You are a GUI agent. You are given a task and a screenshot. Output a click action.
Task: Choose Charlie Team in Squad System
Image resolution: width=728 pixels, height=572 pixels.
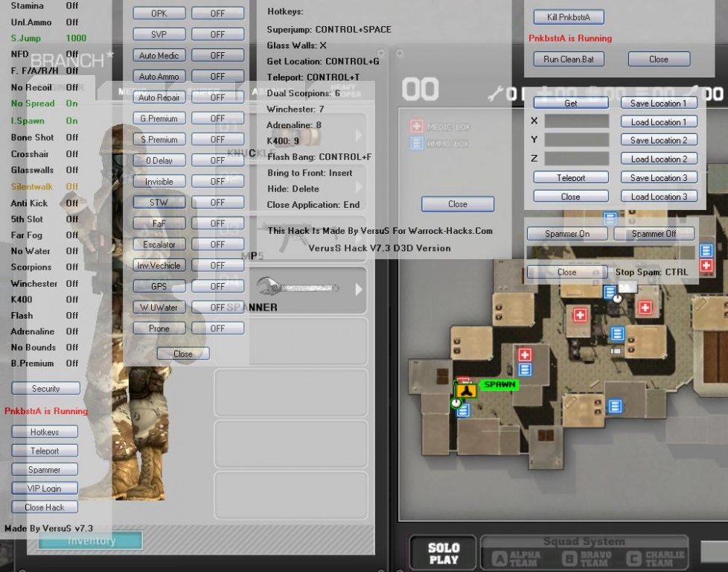coord(657,558)
